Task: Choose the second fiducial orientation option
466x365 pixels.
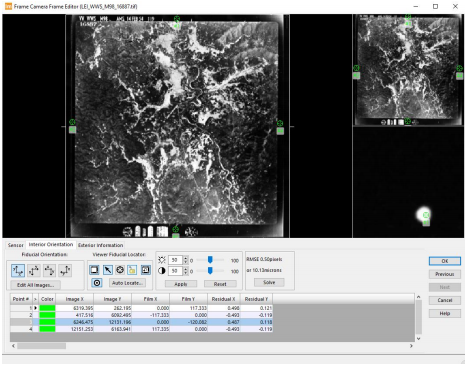Action: pos(34,271)
